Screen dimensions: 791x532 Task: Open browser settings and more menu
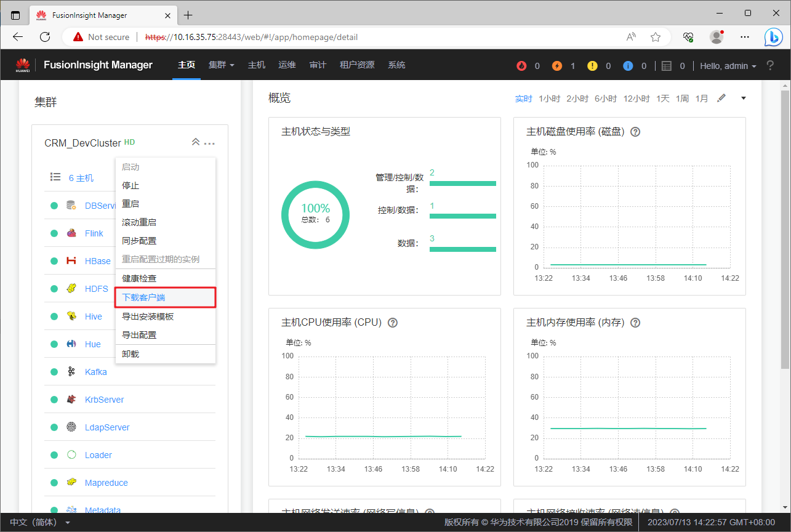745,37
